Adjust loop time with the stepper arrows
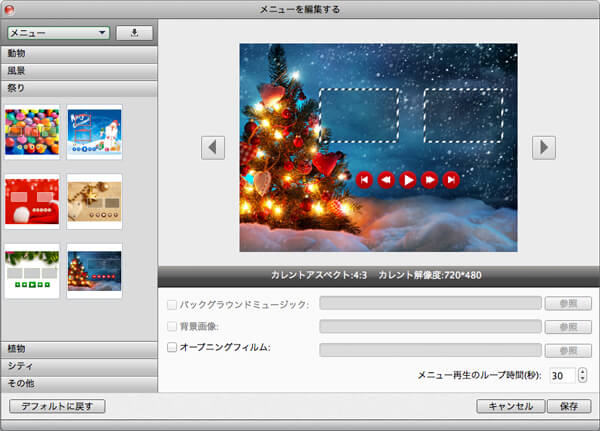Viewport: 600px width, 431px height. tap(583, 376)
